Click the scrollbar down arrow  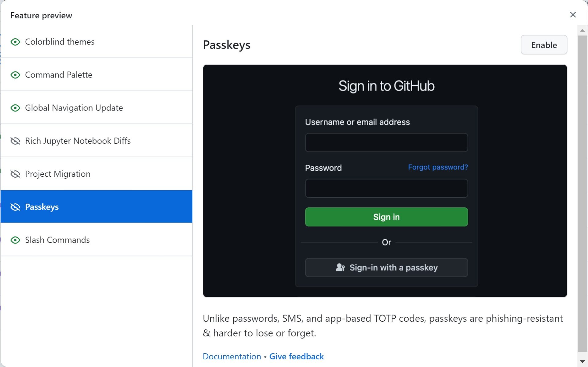pyautogui.click(x=582, y=361)
